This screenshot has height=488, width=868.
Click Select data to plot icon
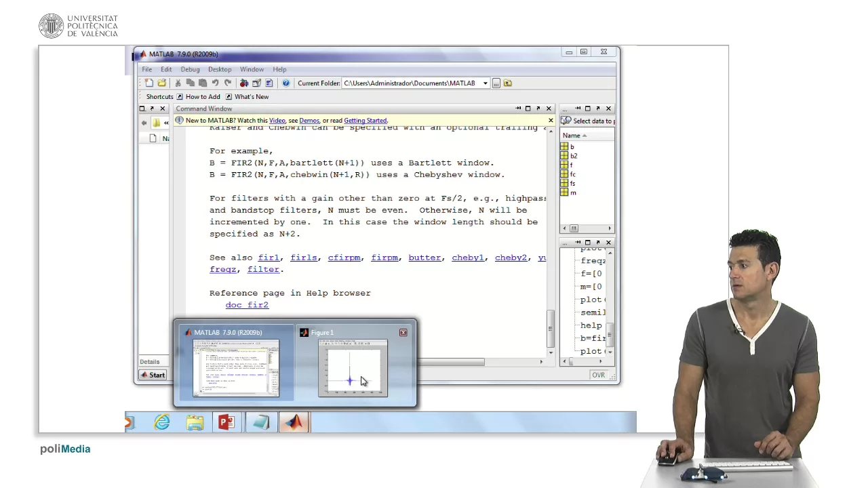point(566,121)
